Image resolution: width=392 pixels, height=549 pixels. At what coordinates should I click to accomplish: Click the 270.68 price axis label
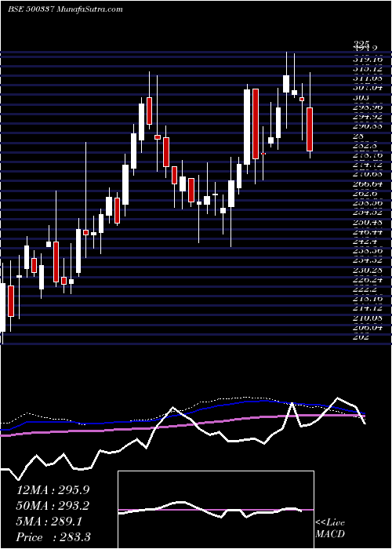pos(368,173)
